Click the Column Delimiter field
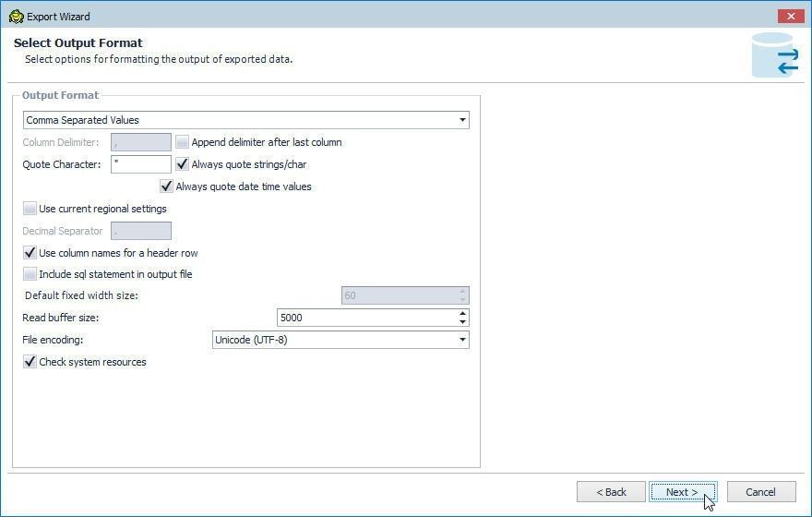The height and width of the screenshot is (517, 812). coord(141,142)
